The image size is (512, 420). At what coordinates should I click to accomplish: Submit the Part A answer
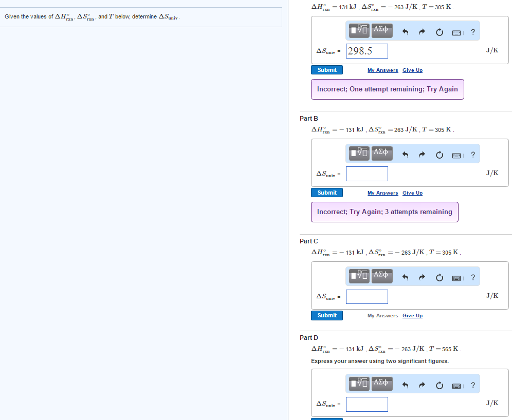(326, 70)
